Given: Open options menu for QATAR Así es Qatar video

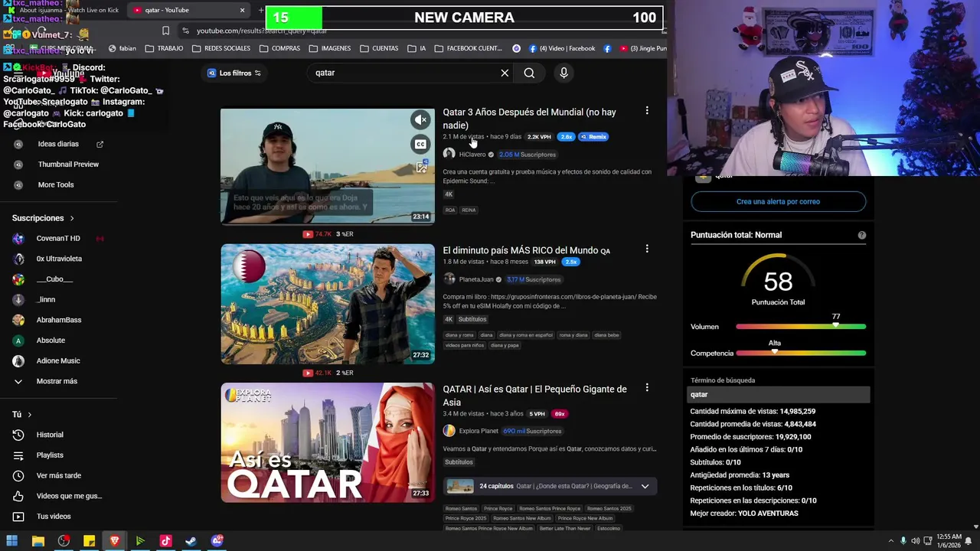Looking at the screenshot, I should click(647, 388).
